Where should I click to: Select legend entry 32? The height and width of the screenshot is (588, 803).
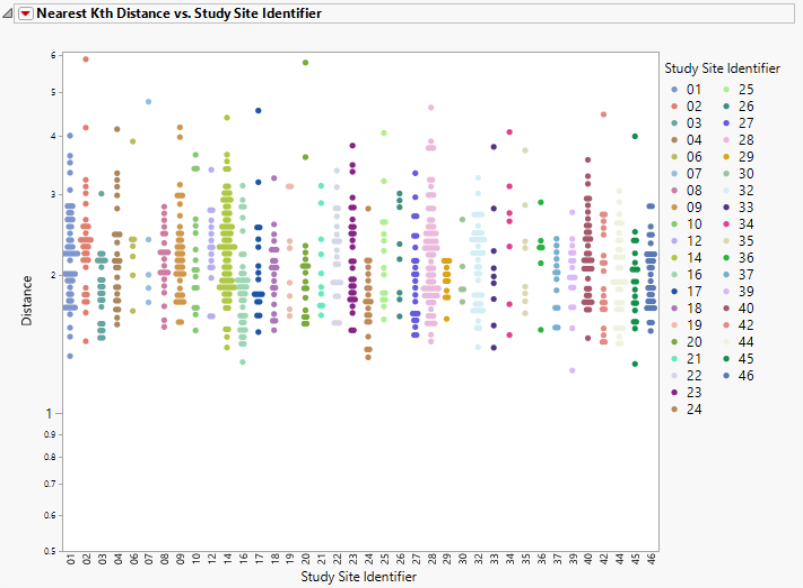[738, 191]
